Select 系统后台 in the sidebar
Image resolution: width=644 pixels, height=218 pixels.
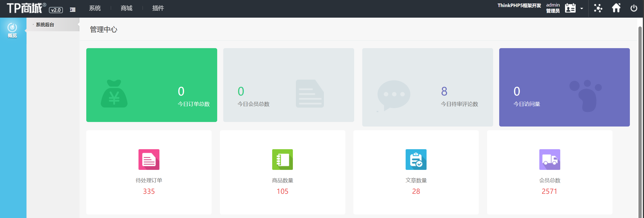point(45,25)
